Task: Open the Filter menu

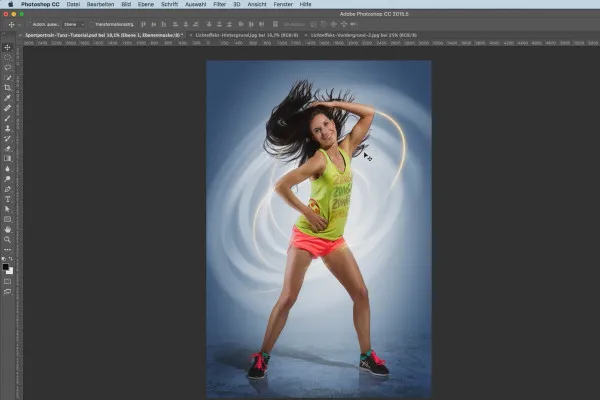Action: click(x=219, y=4)
